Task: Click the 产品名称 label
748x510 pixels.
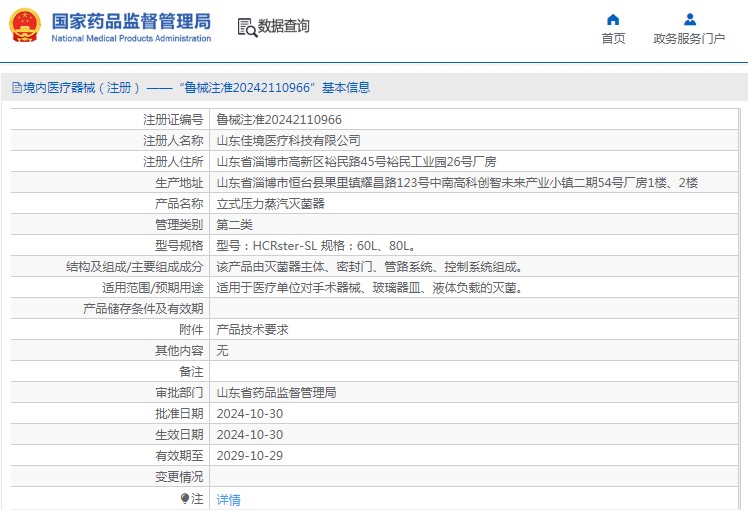Action: [179, 203]
